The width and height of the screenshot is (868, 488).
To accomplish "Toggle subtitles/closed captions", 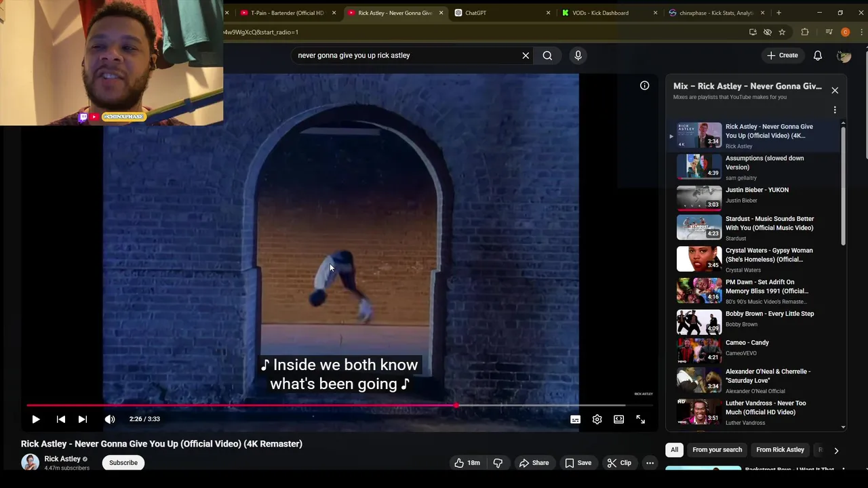I will click(575, 420).
